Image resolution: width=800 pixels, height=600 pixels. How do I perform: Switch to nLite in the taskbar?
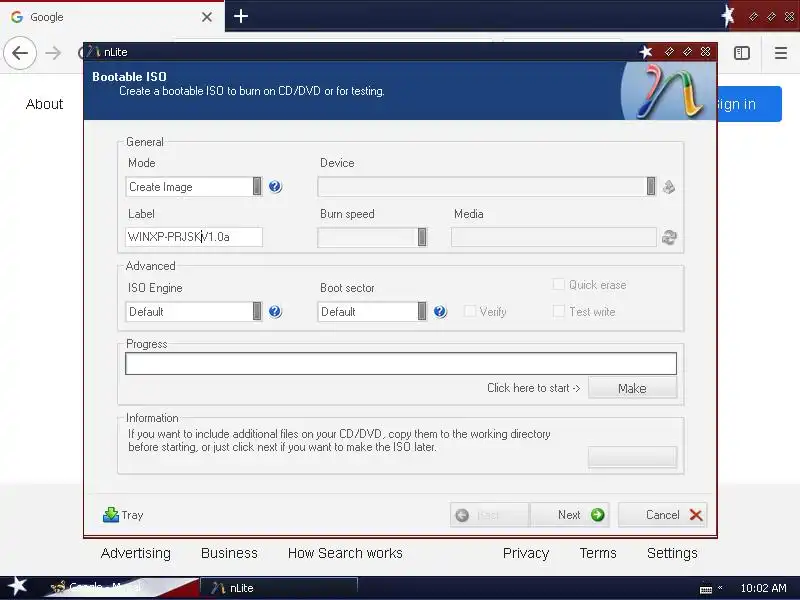tap(279, 588)
